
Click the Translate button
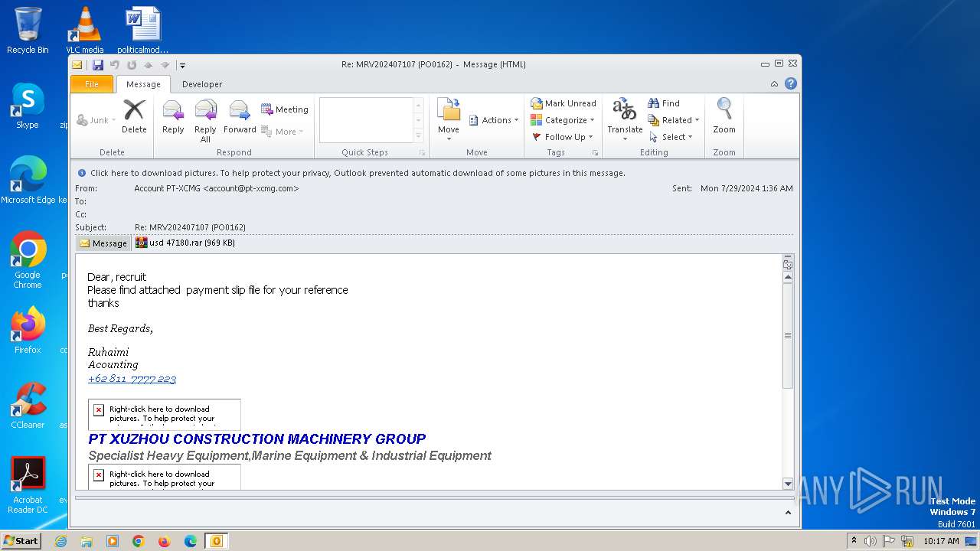coord(625,120)
